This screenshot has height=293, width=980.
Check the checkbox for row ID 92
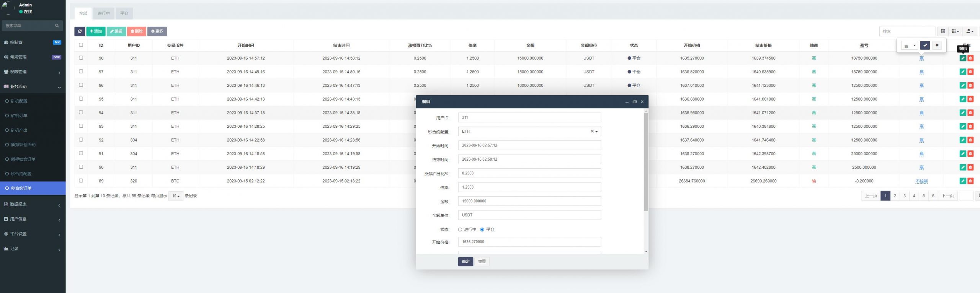coord(81,140)
